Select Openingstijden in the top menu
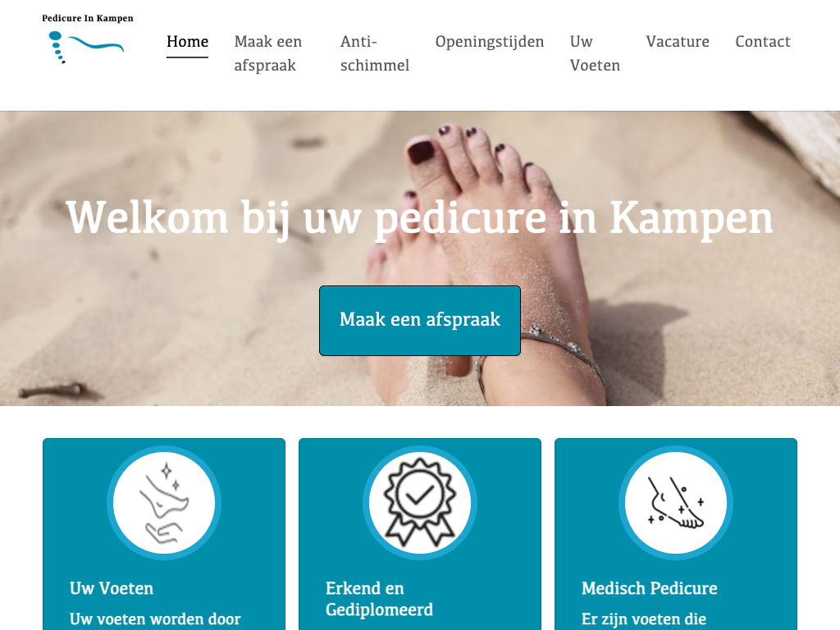This screenshot has width=840, height=630. pyautogui.click(x=490, y=42)
